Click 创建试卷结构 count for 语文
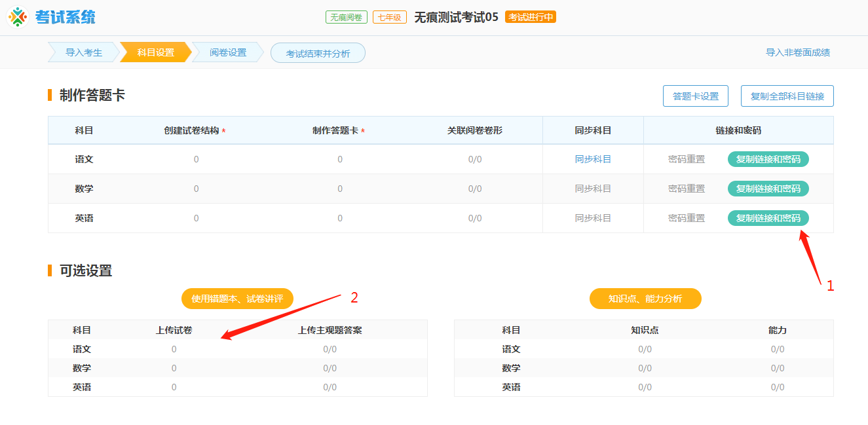The height and width of the screenshot is (425, 868). pos(196,159)
